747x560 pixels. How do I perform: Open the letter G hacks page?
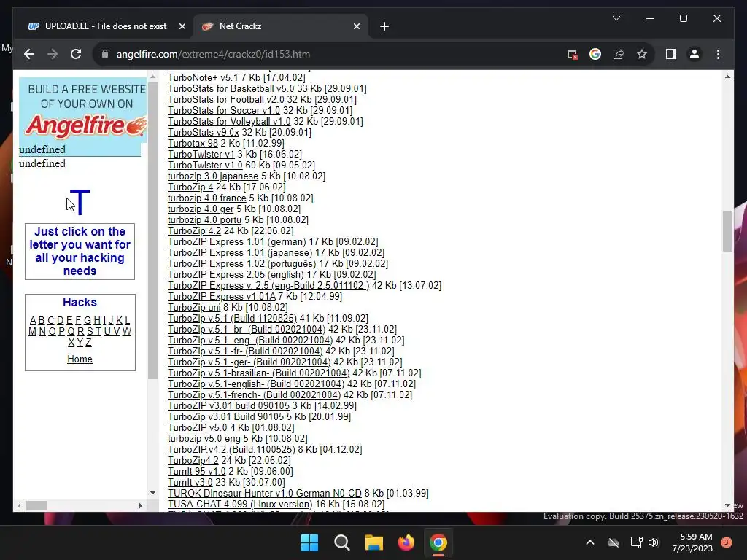point(88,321)
